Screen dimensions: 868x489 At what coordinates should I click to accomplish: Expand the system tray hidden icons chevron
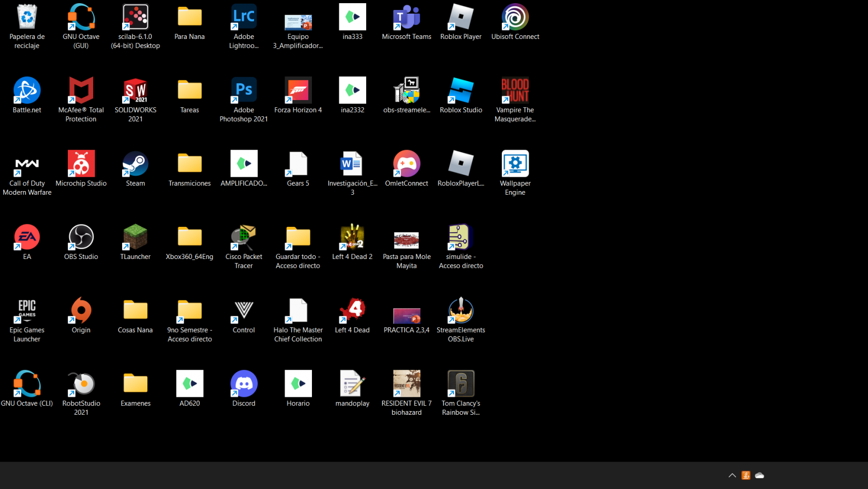click(732, 475)
